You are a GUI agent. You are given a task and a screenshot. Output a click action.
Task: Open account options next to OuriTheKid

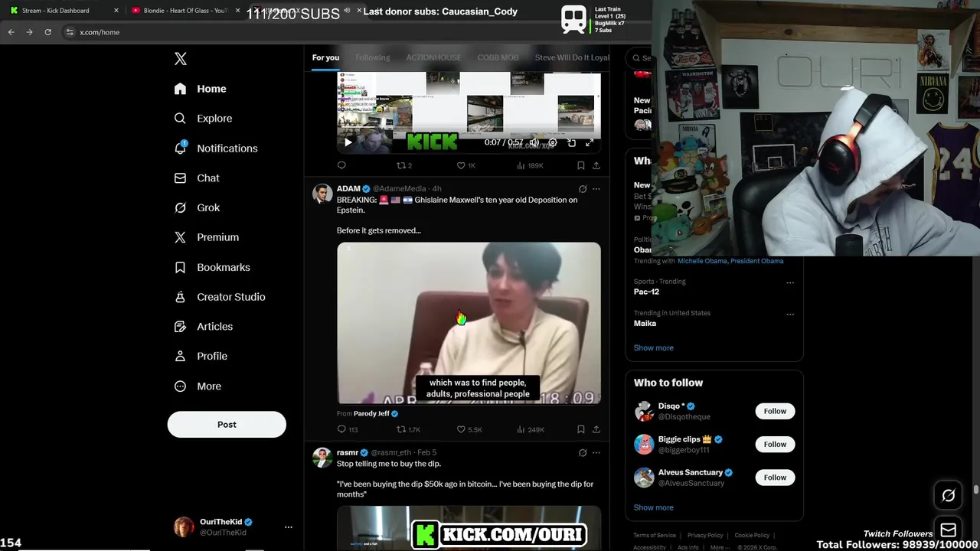[289, 527]
